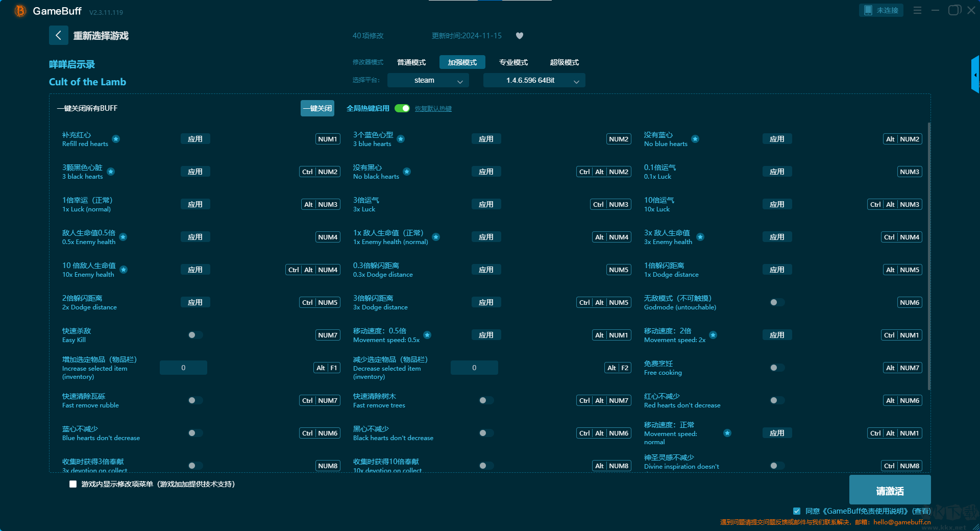Apply Movement speed: normal cheat

(777, 433)
